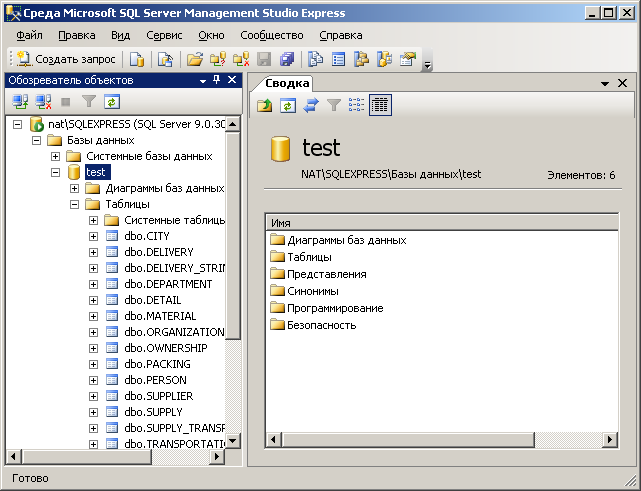Click Synchronize arrows icon in Сводка

pyautogui.click(x=311, y=105)
